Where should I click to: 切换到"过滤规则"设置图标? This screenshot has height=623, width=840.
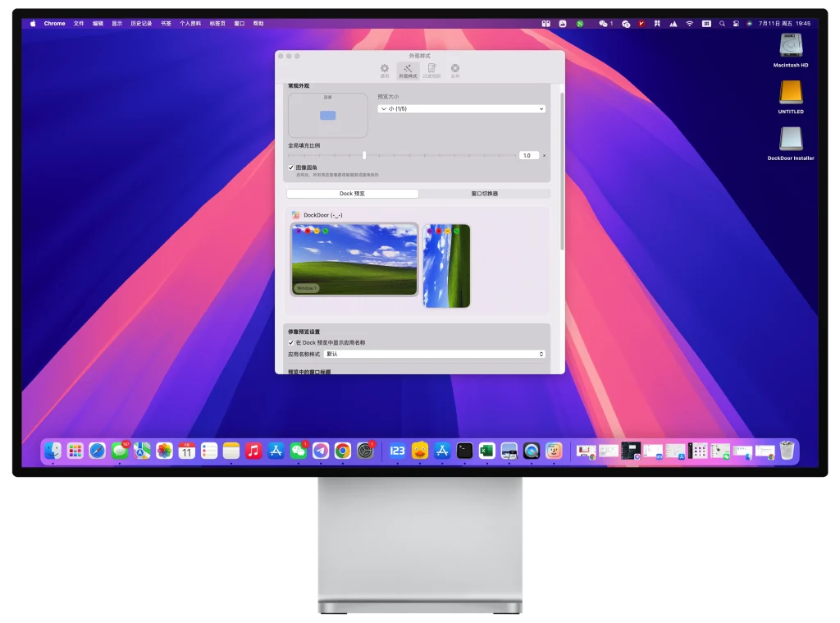[x=431, y=69]
